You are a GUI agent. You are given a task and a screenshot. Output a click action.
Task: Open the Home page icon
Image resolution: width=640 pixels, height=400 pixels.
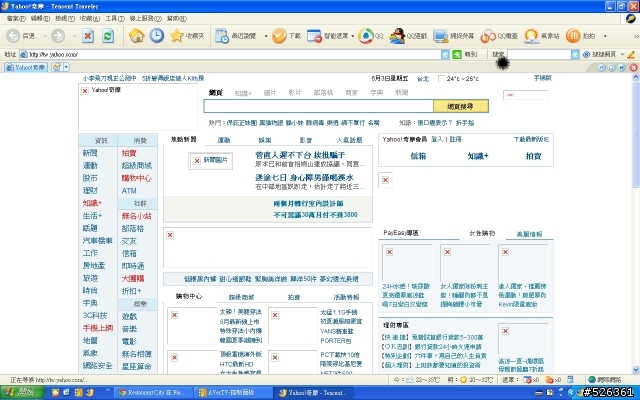coord(137,36)
